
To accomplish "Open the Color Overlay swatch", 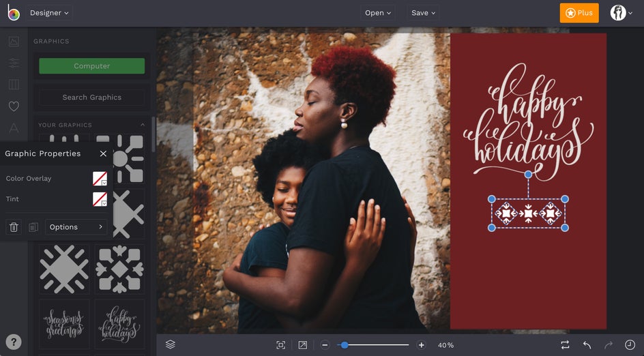I will pyautogui.click(x=100, y=179).
